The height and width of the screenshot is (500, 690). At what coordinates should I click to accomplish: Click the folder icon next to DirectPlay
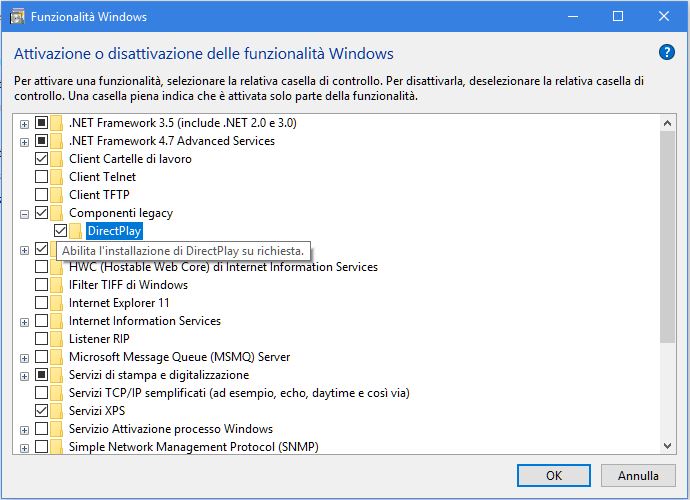click(x=76, y=231)
